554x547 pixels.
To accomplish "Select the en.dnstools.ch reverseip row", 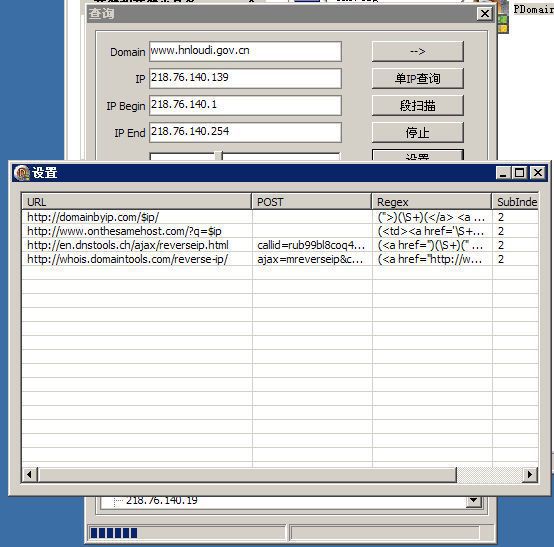I will tap(280, 245).
